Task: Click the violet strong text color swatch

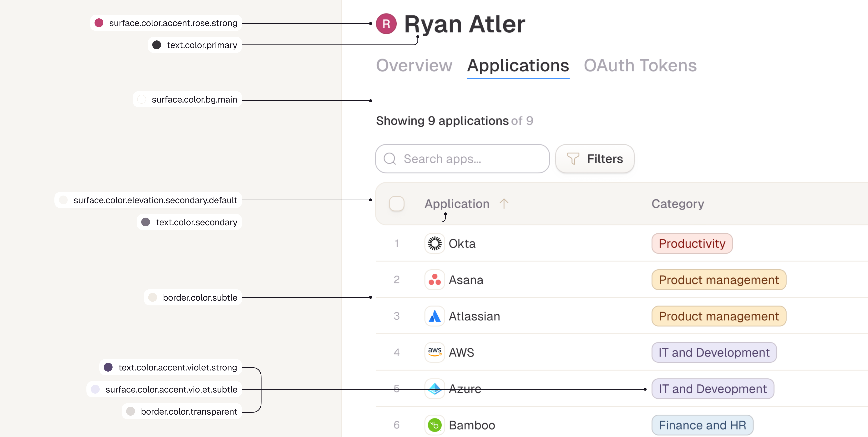Action: (x=108, y=367)
